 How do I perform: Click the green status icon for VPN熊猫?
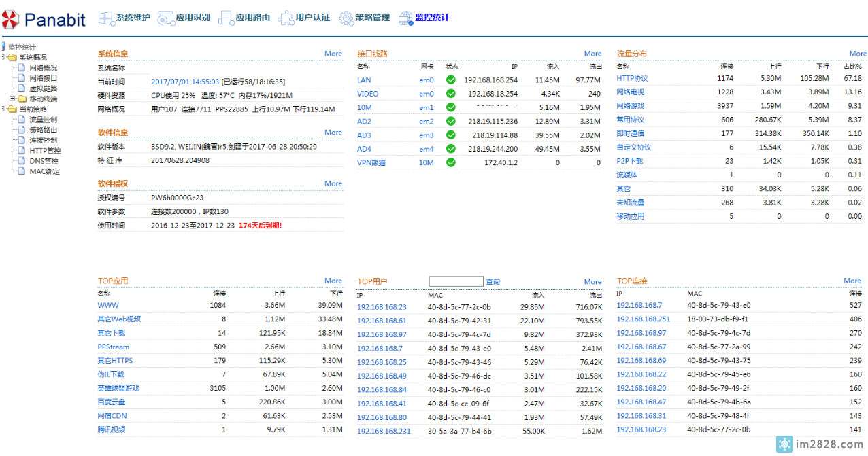coord(450,163)
